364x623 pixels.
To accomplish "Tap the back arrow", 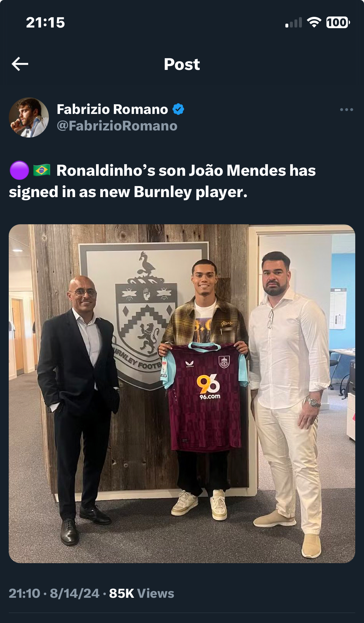I will [x=20, y=64].
